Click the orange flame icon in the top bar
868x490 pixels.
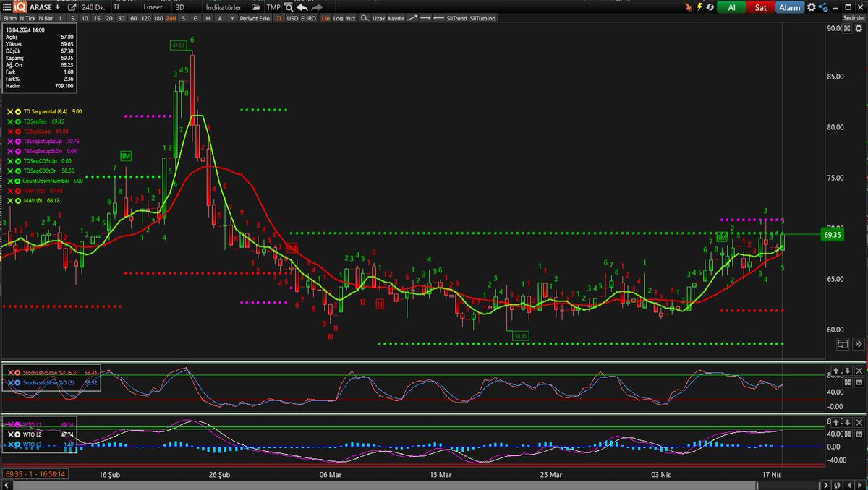(x=689, y=7)
